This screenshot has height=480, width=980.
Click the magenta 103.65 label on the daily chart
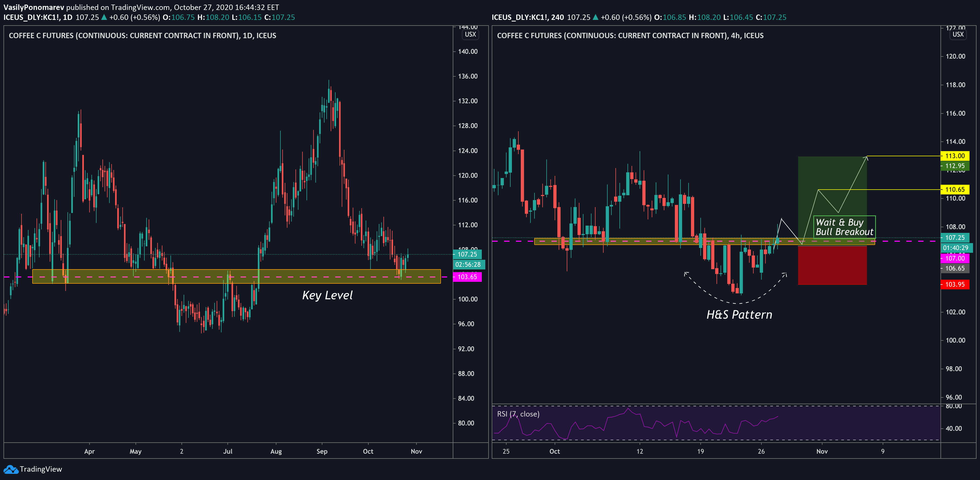467,277
